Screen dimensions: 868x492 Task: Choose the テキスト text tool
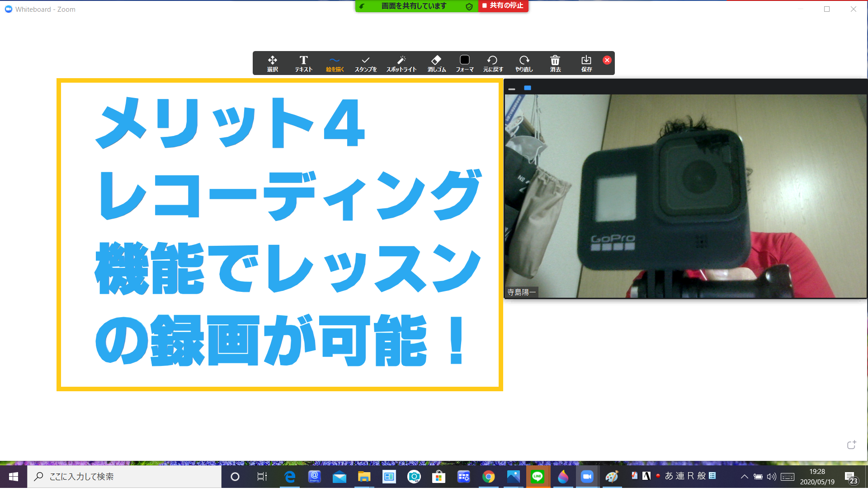(303, 63)
